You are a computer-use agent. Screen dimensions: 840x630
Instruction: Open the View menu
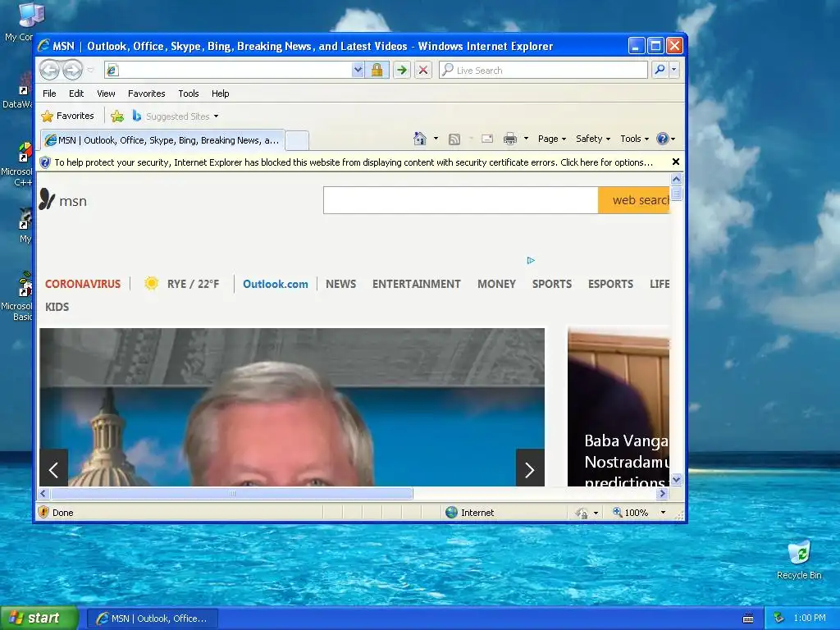pyautogui.click(x=106, y=94)
